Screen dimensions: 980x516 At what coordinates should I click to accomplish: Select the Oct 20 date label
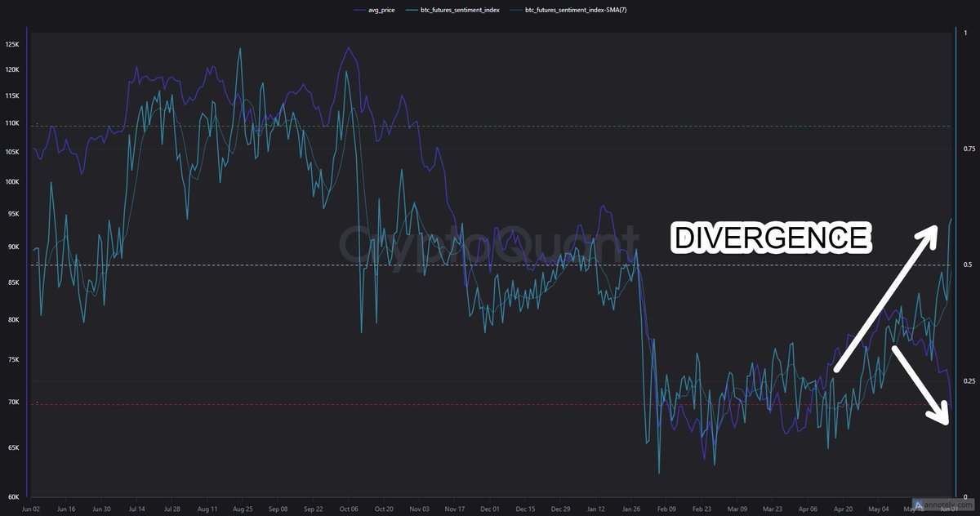382,508
